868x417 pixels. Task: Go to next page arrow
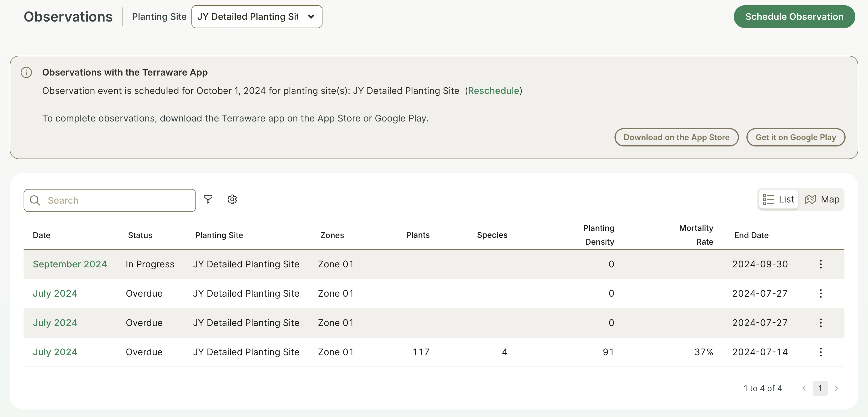click(836, 388)
